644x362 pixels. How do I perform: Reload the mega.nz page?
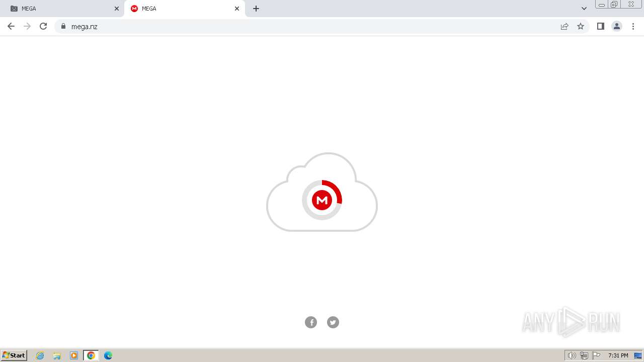click(x=43, y=26)
